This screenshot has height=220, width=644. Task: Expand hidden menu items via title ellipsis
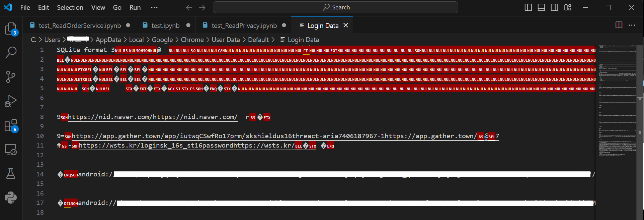pos(154,7)
